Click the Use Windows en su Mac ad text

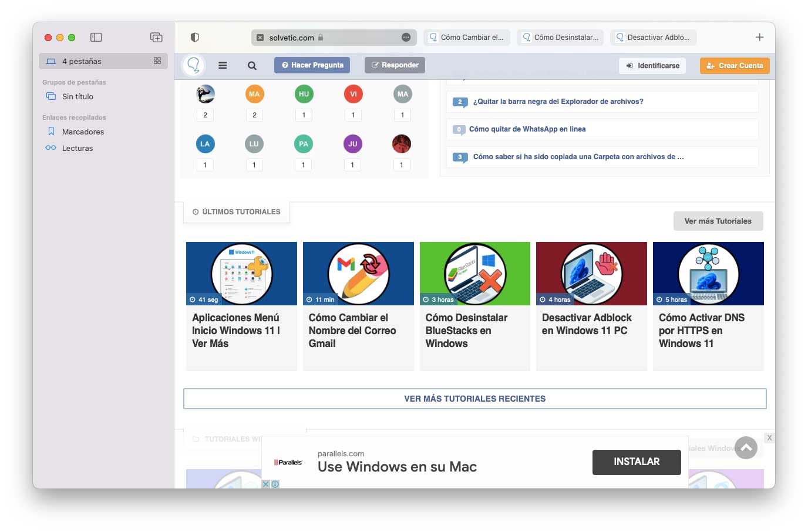click(397, 467)
